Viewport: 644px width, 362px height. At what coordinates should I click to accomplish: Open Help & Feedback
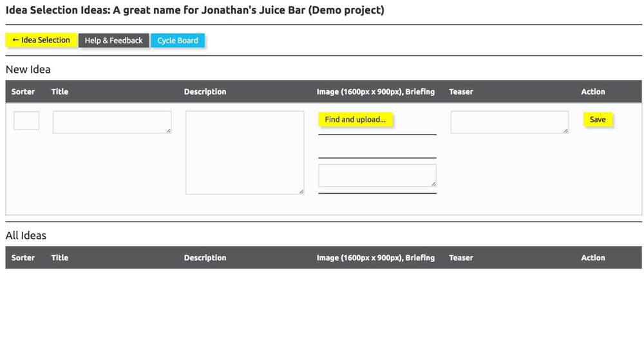pos(113,41)
